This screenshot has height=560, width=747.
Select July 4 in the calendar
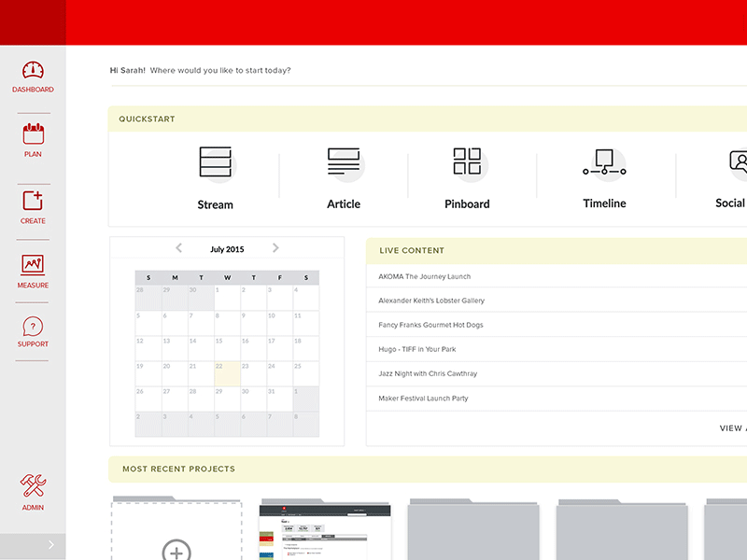coord(306,298)
